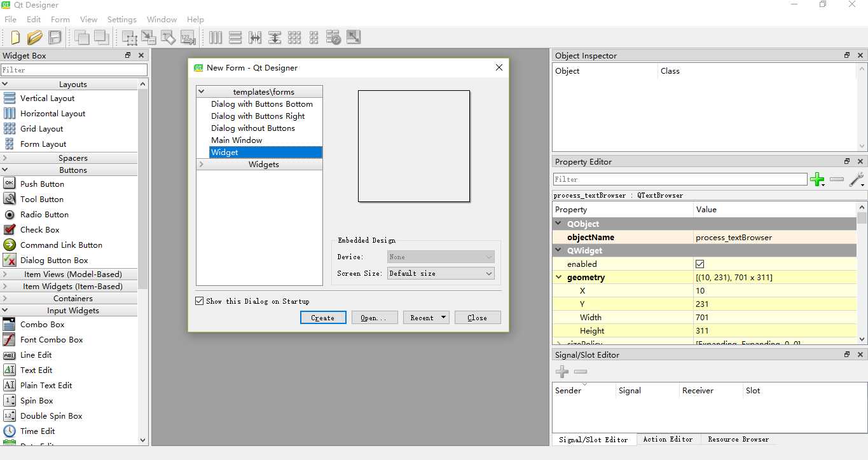Collapse the templates\forms tree section

click(202, 91)
